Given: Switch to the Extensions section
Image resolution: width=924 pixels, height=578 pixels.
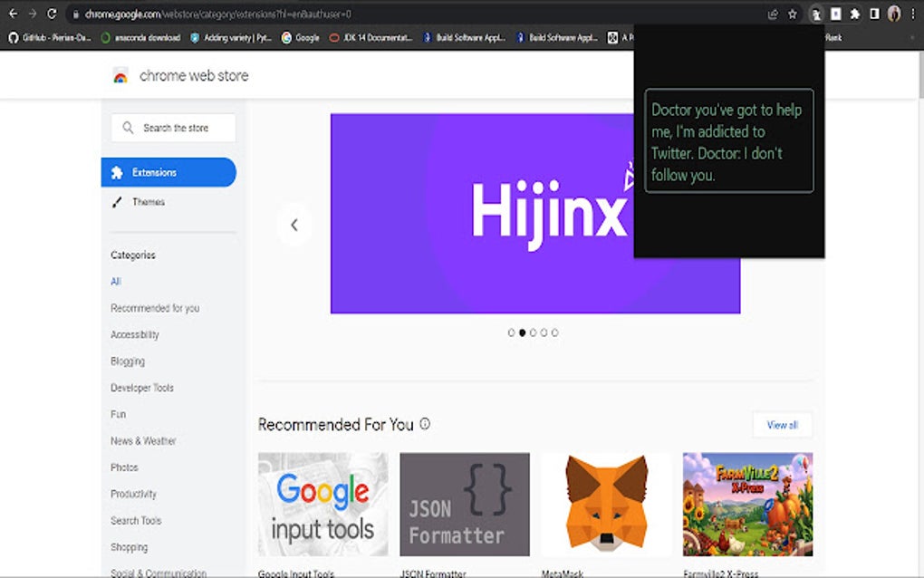Looking at the screenshot, I should pos(154,172).
